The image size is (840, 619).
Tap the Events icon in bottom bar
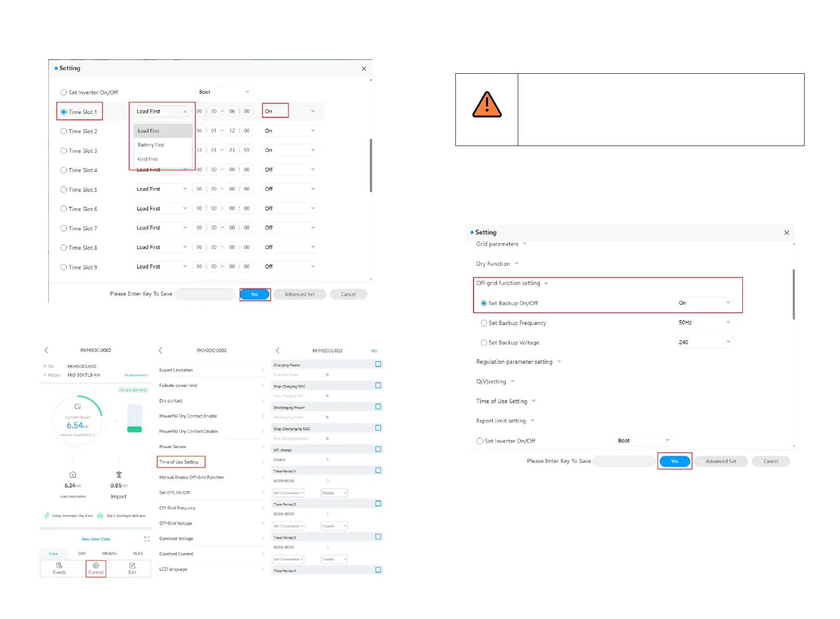[59, 565]
